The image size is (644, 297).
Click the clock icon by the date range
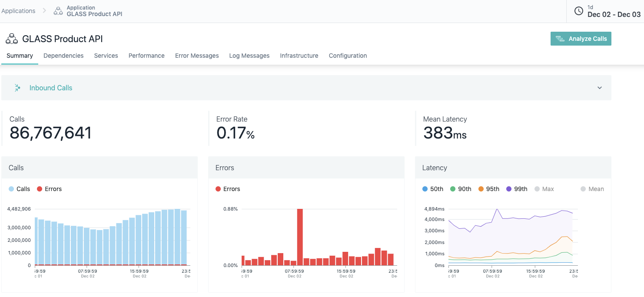[579, 11]
